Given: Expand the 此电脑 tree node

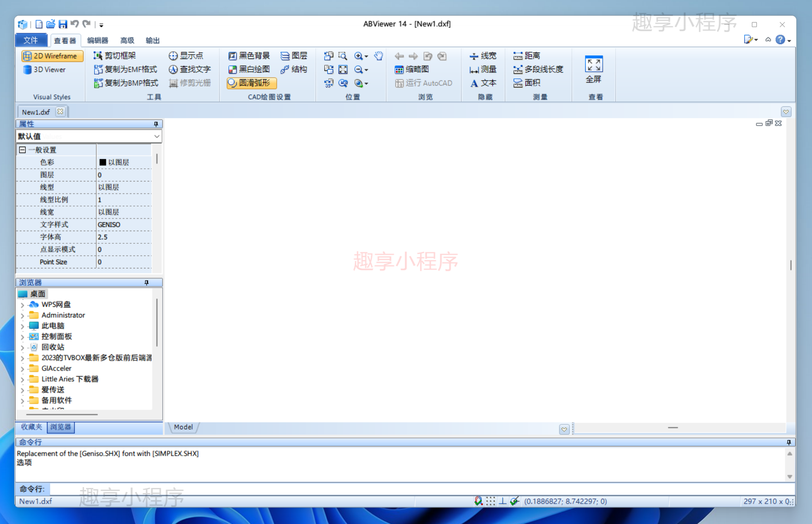Looking at the screenshot, I should 22,326.
